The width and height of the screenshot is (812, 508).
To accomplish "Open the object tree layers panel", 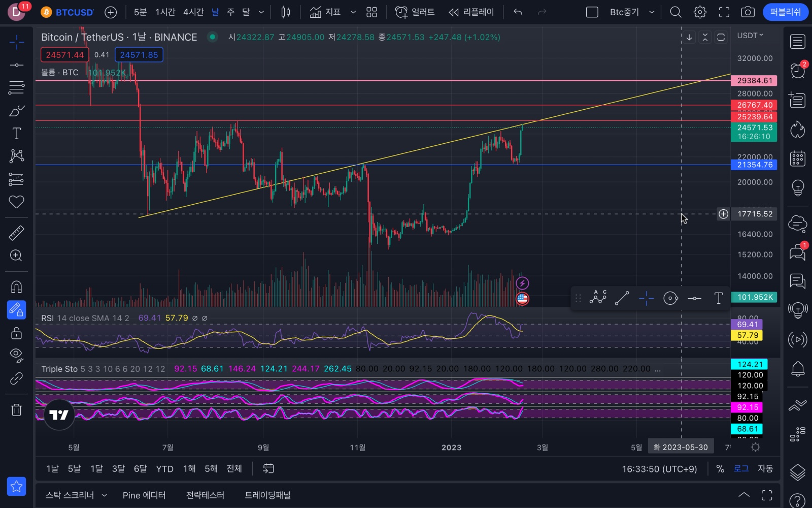I will point(798,472).
